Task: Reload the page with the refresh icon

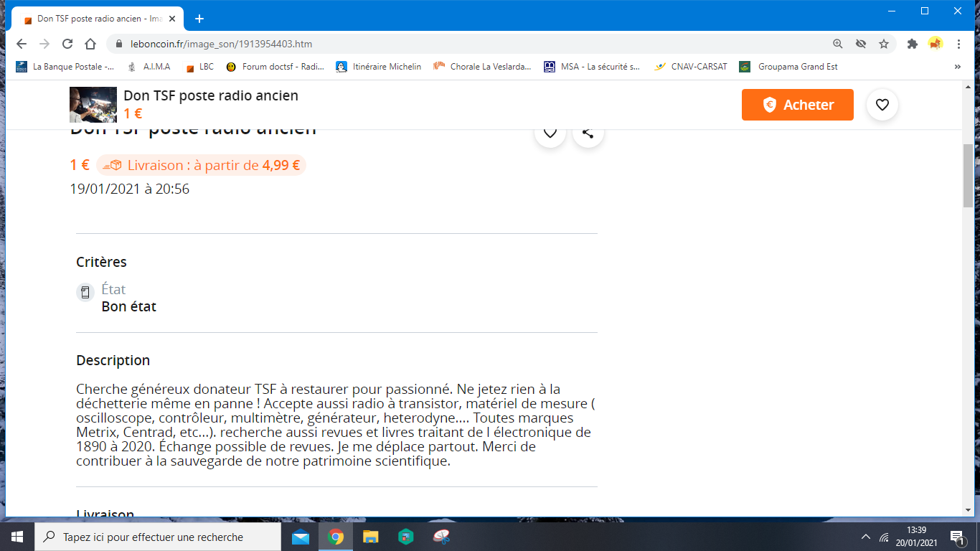Action: pyautogui.click(x=67, y=44)
